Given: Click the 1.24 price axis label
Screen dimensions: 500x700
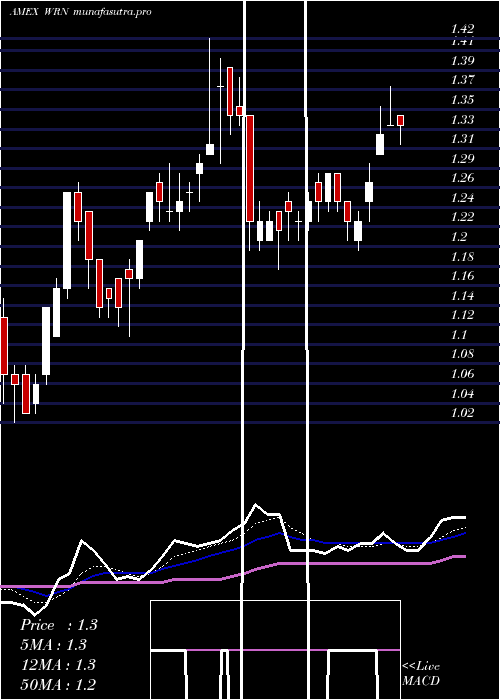Looking at the screenshot, I should (x=462, y=198).
